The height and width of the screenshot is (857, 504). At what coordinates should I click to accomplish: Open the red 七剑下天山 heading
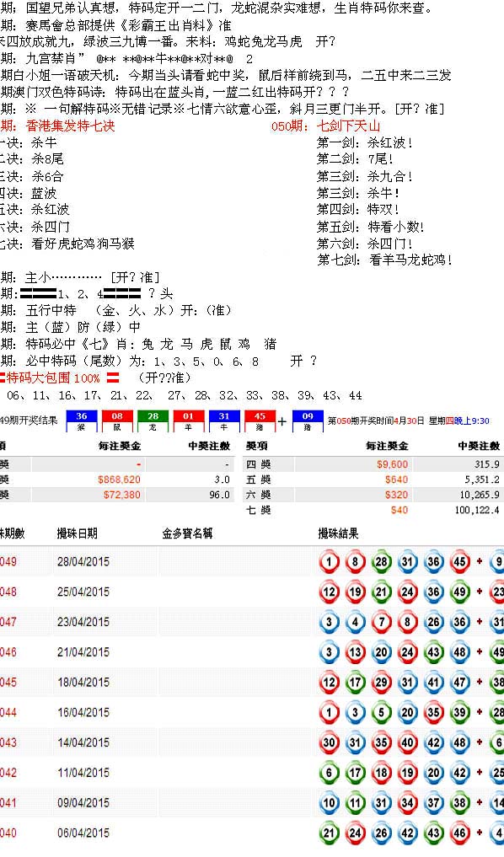(x=348, y=126)
